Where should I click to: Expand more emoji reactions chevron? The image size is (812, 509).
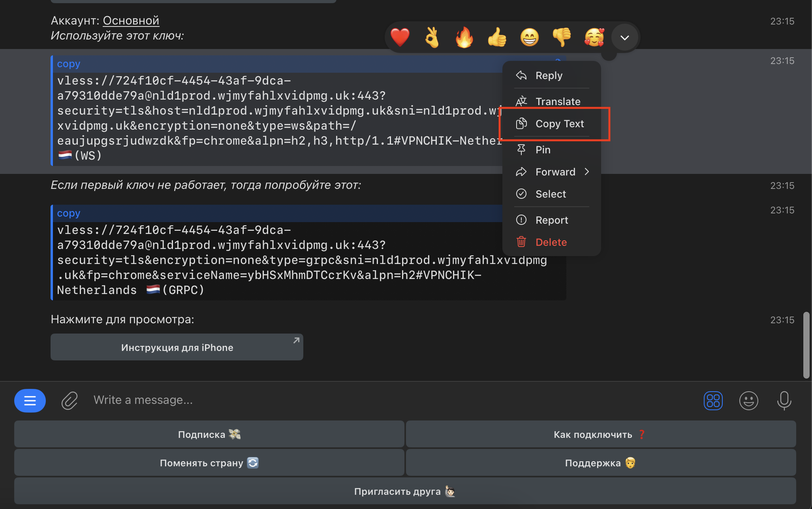coord(624,38)
